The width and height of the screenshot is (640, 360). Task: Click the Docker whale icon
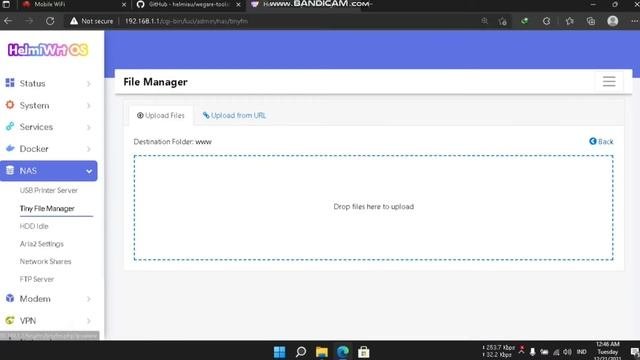10,148
